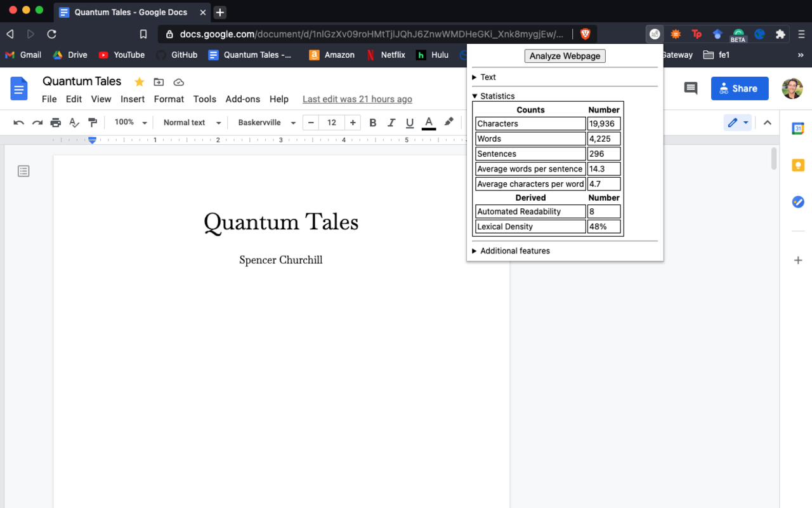Click the spell check icon
Screen dimensions: 812x508
point(74,123)
